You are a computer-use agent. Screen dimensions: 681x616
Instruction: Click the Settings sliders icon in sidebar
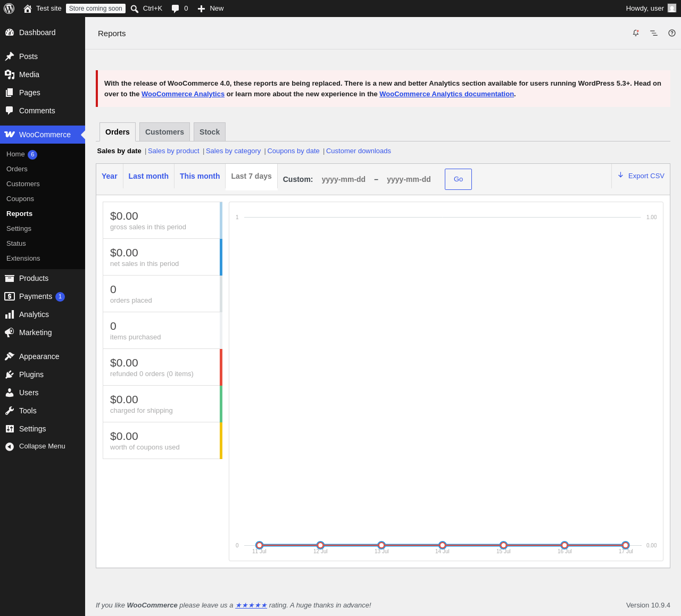tap(10, 429)
